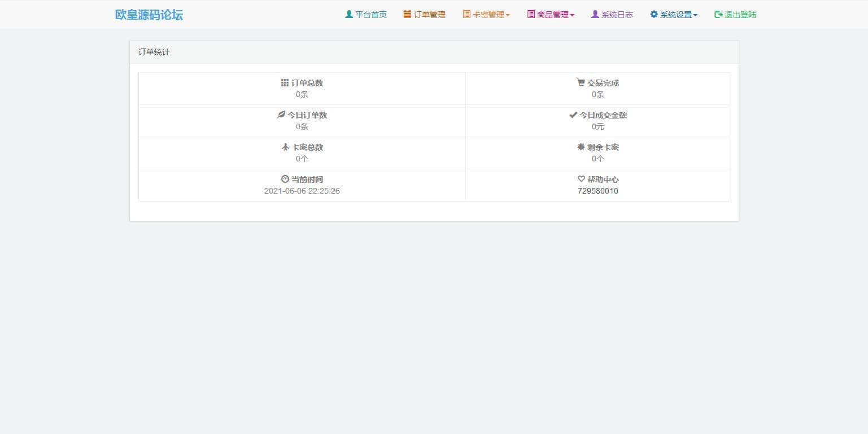Click the user icon beside 平台首页
The image size is (868, 434).
click(x=348, y=15)
